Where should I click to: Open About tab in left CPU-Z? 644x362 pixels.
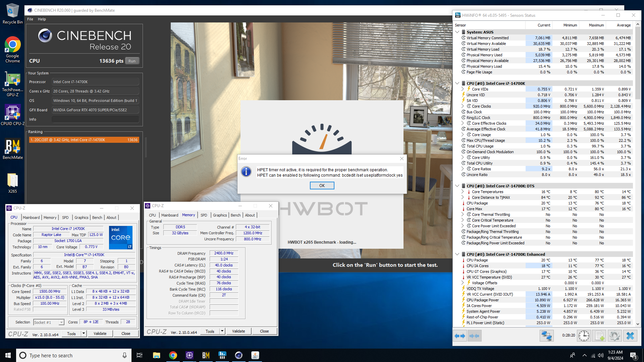point(111,218)
